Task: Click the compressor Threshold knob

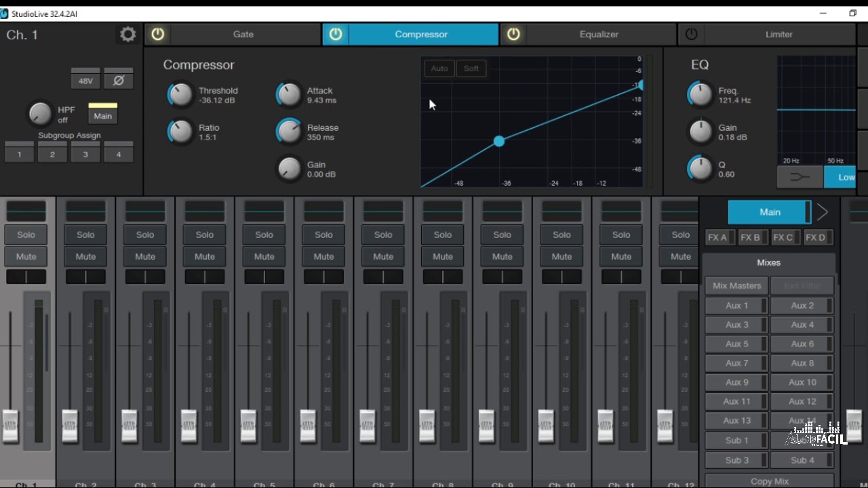Action: click(x=180, y=95)
